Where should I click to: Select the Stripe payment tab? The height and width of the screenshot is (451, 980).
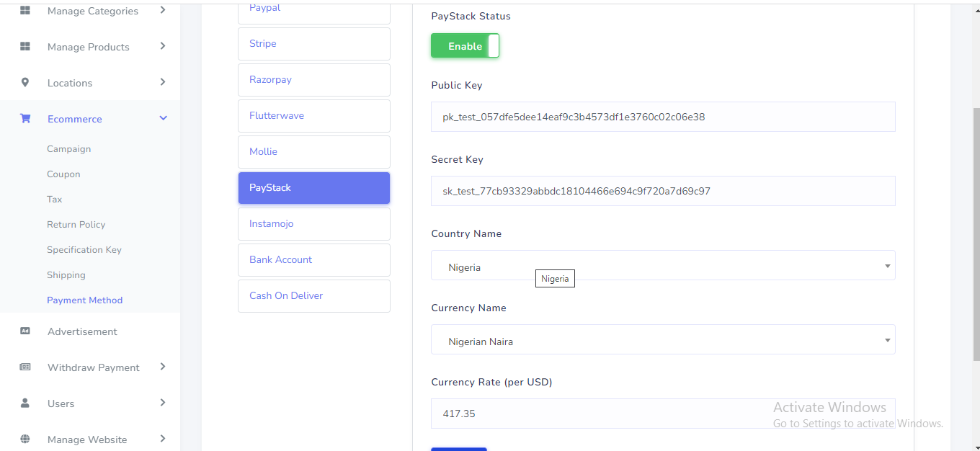coord(313,44)
